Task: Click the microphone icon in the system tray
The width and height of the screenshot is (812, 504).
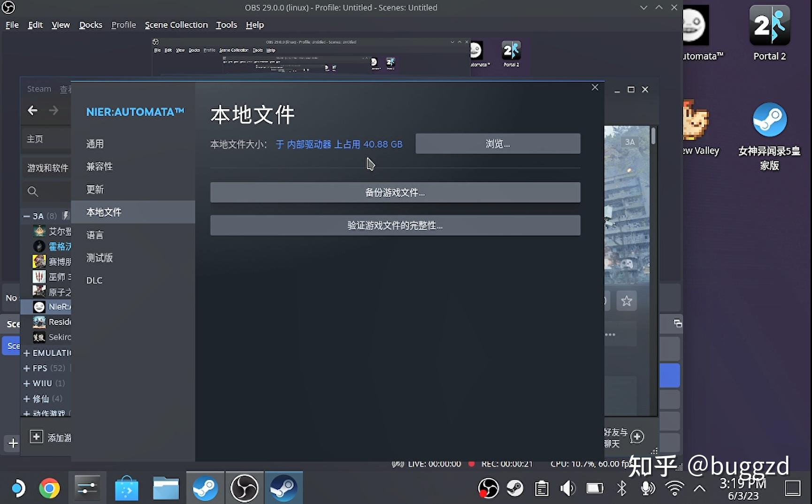Action: (648, 488)
